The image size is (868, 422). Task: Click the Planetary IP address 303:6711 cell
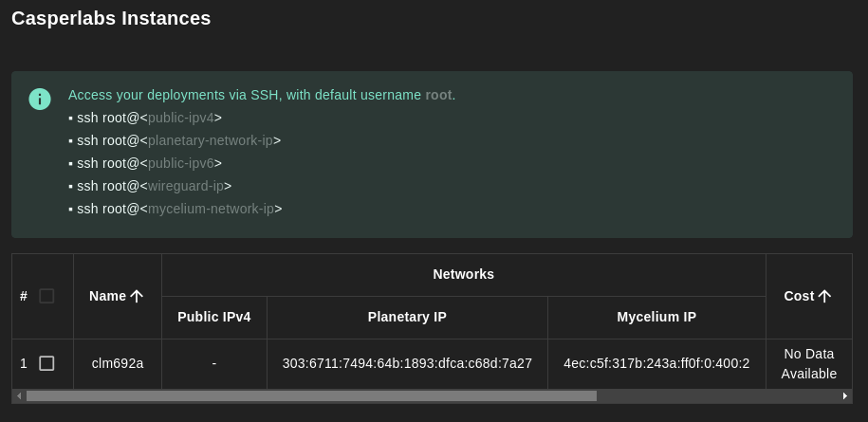click(x=407, y=363)
